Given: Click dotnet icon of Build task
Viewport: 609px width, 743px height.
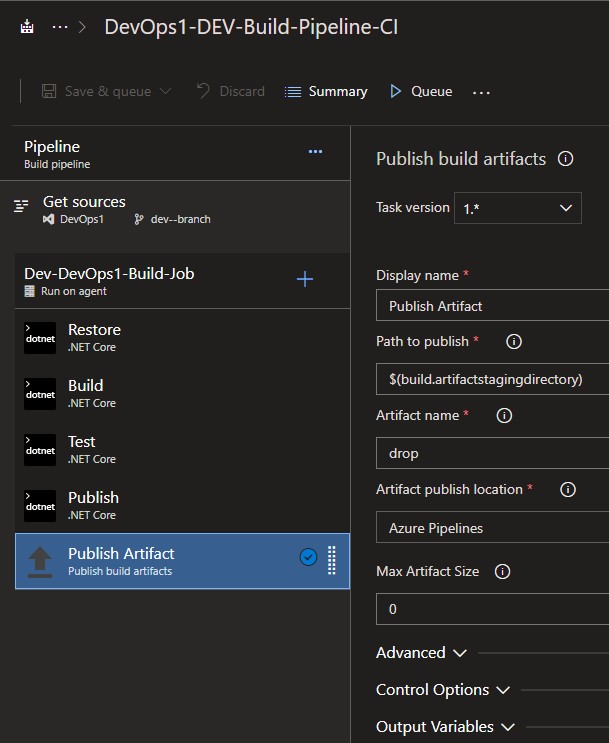Looking at the screenshot, I should (40, 394).
